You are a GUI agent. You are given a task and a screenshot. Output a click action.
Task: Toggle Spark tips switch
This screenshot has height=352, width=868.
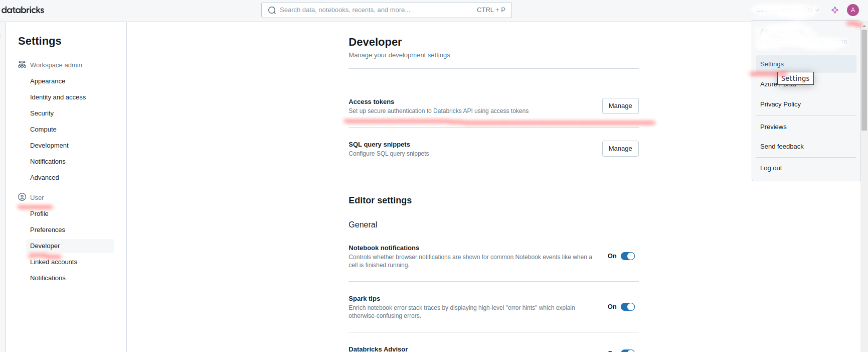point(628,307)
